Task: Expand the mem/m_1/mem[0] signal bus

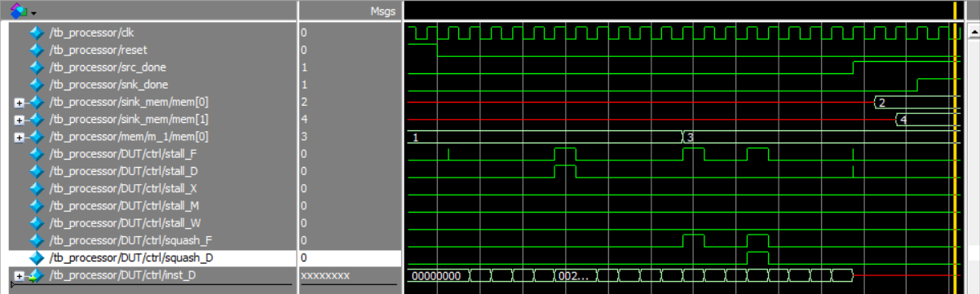Action: point(19,136)
